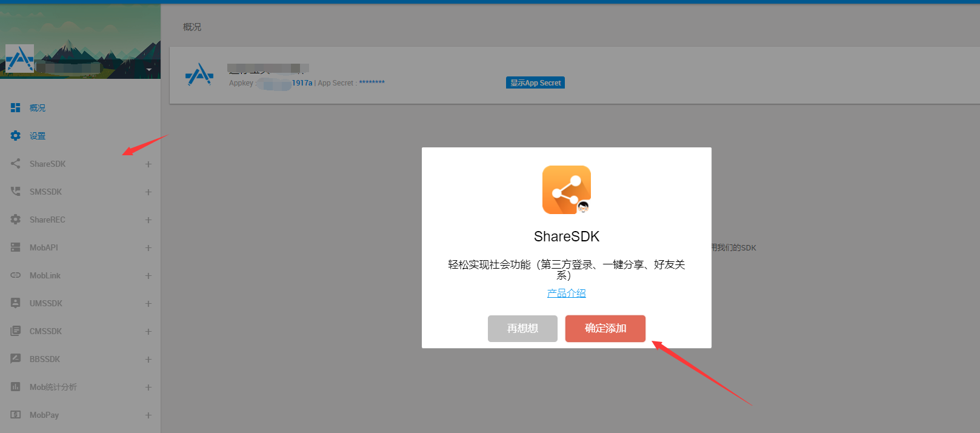Click the 概况 page heading text
The width and height of the screenshot is (980, 433).
point(192,27)
